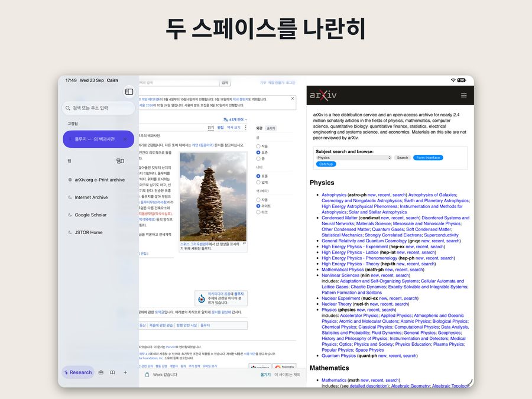This screenshot has width=532, height=399.
Task: Open General Relativity and Quantum Cosmology link
Action: (364, 241)
